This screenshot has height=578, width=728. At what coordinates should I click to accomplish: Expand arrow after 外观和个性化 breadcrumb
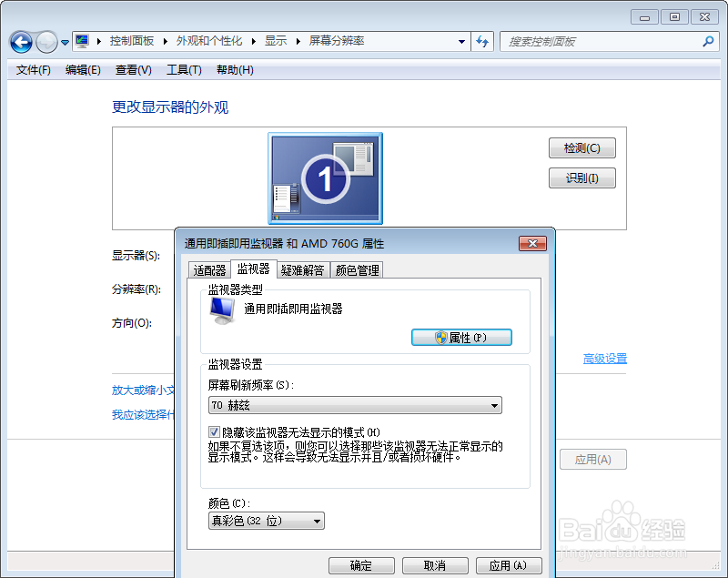(x=254, y=41)
